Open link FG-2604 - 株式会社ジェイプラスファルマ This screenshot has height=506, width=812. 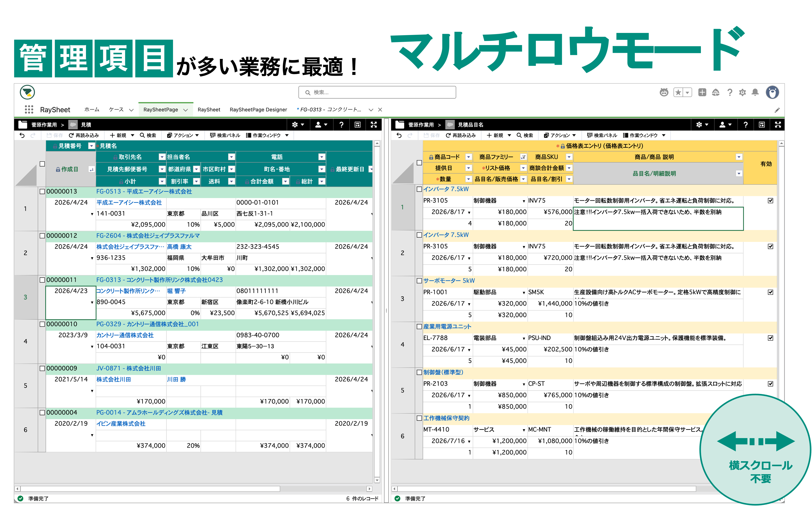pos(148,236)
